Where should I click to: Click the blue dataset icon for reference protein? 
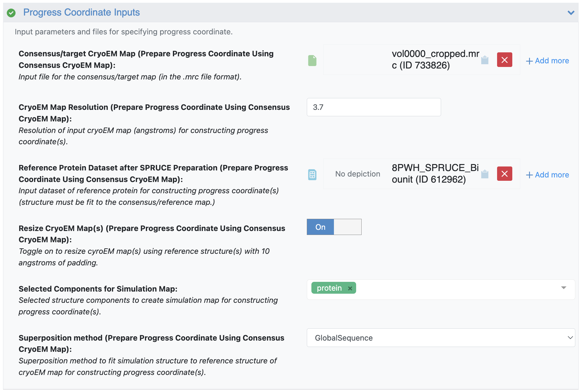pos(312,174)
